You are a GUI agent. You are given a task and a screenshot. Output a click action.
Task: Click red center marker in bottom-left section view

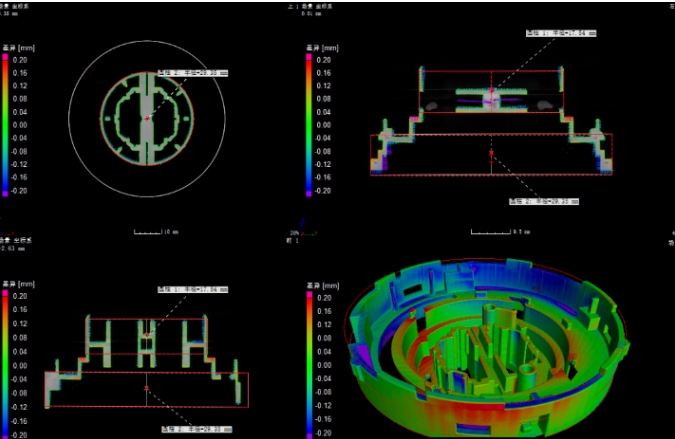pyautogui.click(x=146, y=386)
